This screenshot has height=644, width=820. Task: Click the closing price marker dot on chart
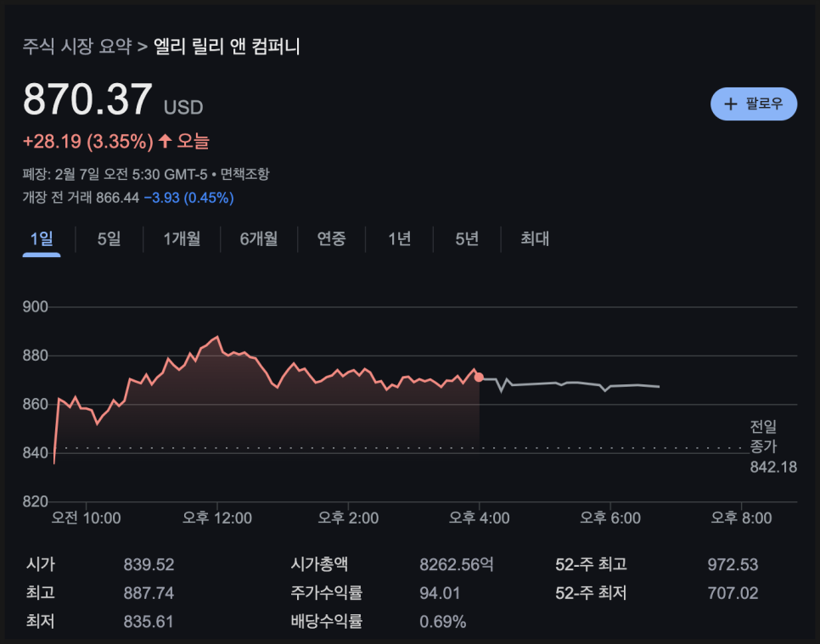coord(479,378)
